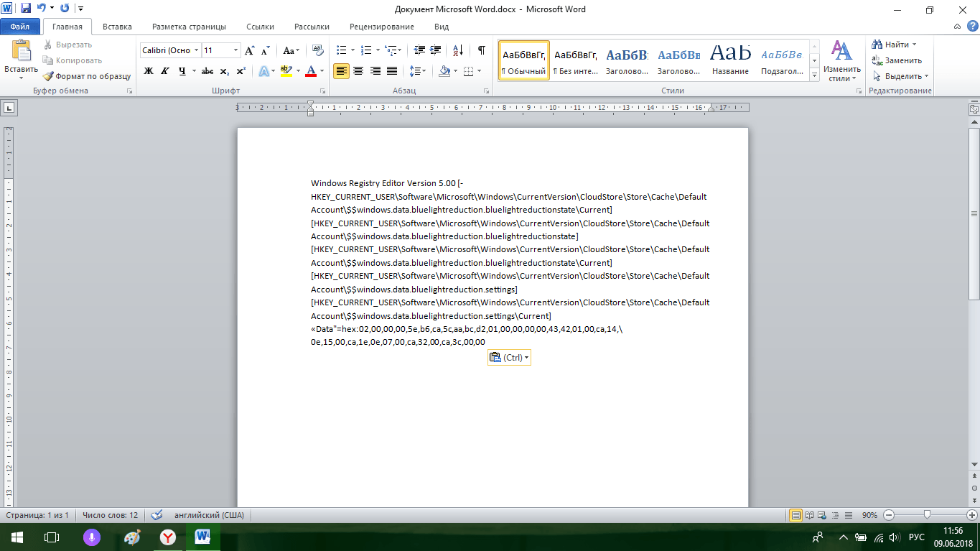Increase font size with grow font icon
980x551 pixels.
click(x=250, y=50)
